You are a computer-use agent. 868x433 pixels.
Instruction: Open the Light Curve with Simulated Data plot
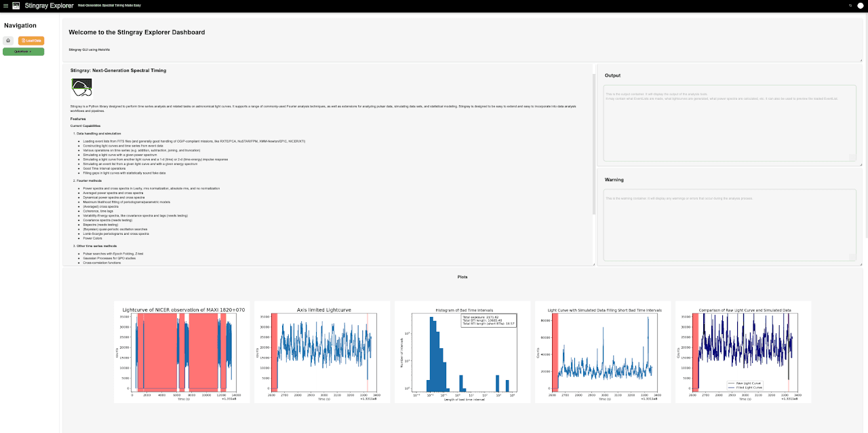[x=603, y=352]
